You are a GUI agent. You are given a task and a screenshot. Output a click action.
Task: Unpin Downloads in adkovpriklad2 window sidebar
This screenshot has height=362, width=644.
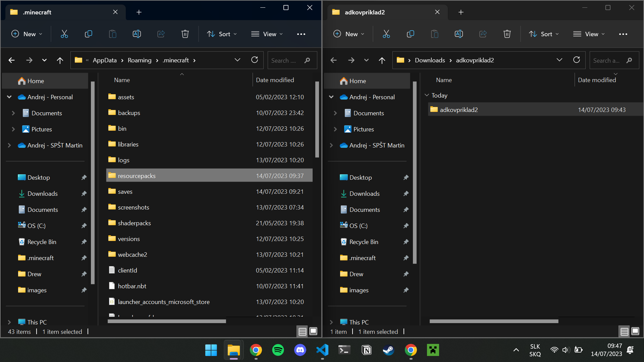pyautogui.click(x=406, y=193)
